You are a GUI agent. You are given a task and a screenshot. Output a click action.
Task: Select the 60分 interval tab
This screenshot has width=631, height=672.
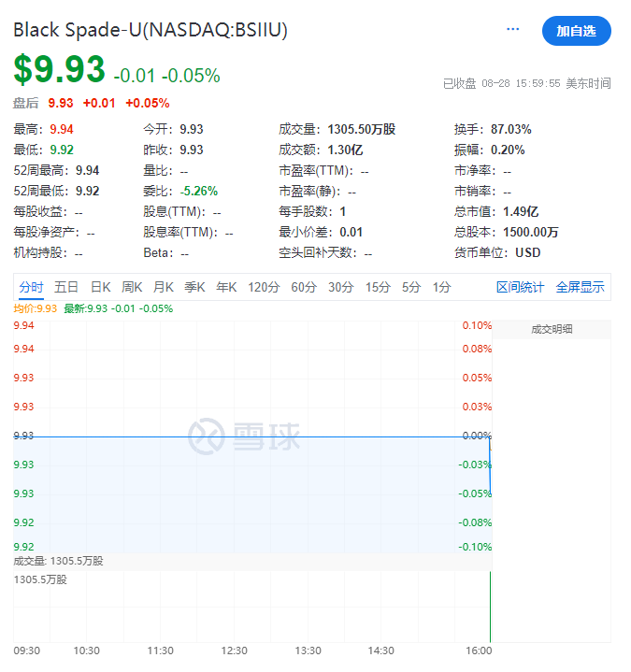coord(303,287)
